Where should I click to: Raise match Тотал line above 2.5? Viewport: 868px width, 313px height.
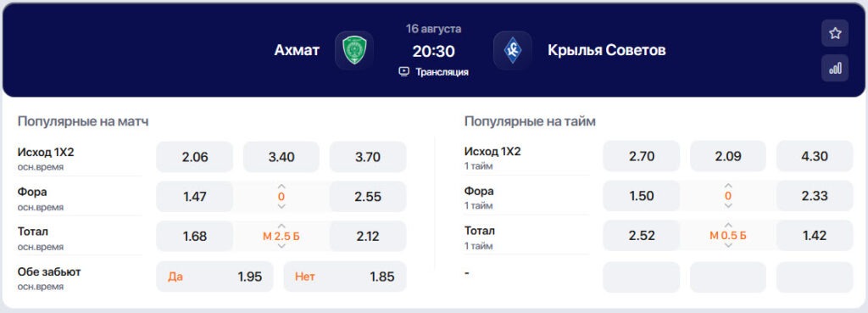281,226
